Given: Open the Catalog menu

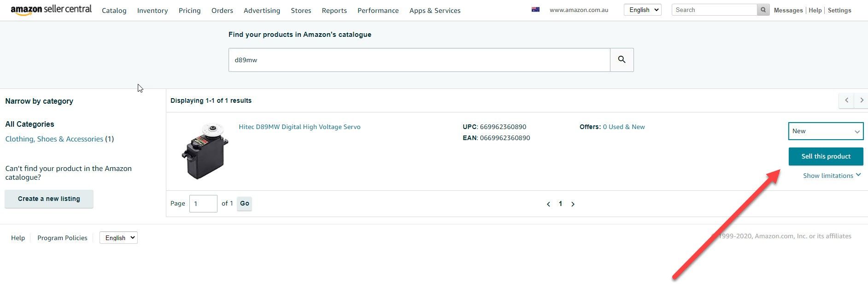Looking at the screenshot, I should [x=114, y=10].
